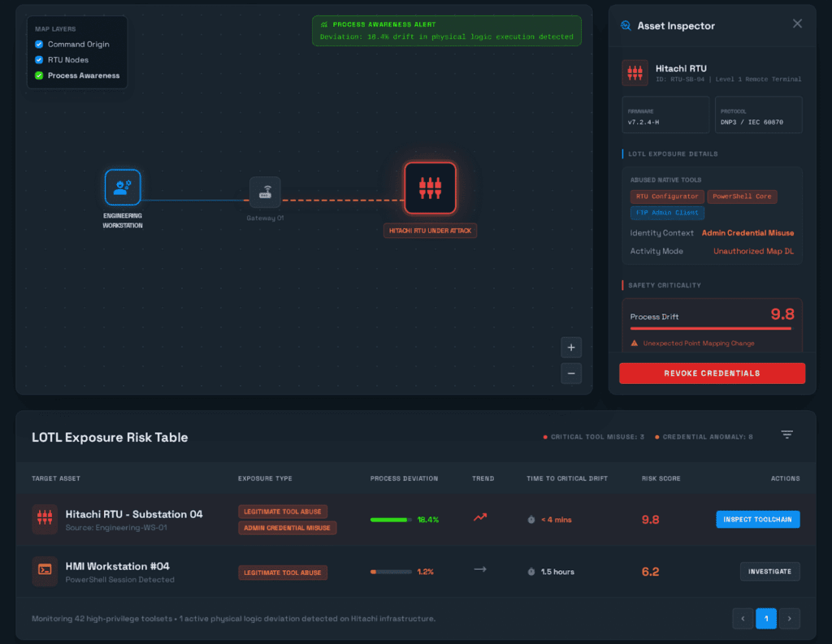
Task: Click the Source: Engineering-WS-01 subtitle
Action: click(116, 528)
